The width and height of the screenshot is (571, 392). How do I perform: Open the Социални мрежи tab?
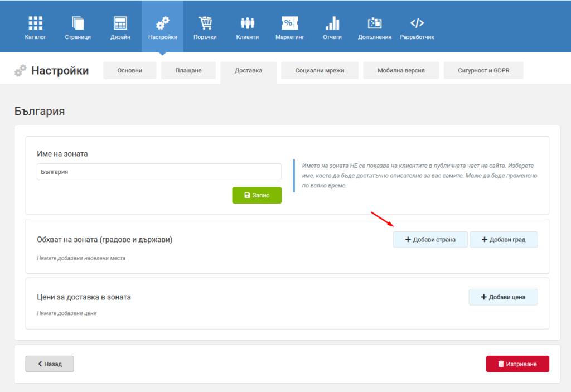[x=320, y=70]
